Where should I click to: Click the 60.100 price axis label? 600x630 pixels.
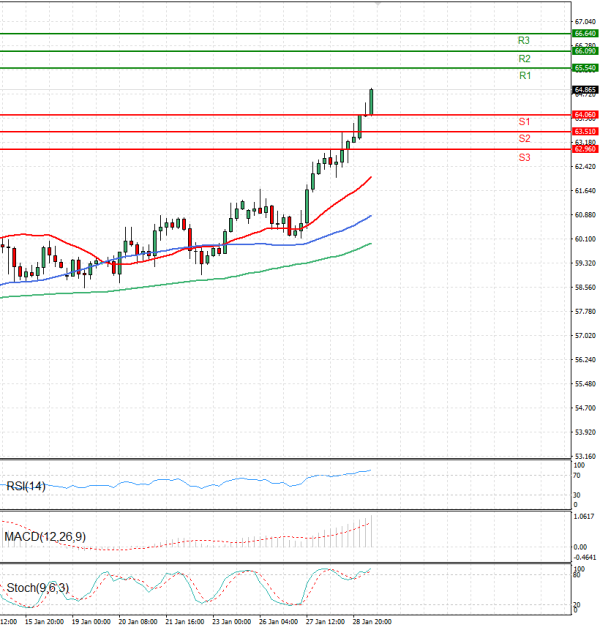point(585,239)
